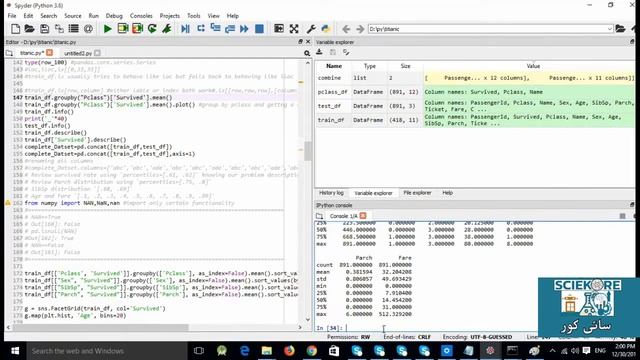Toggle fullscreen mode icon

pyautogui.click(x=294, y=29)
